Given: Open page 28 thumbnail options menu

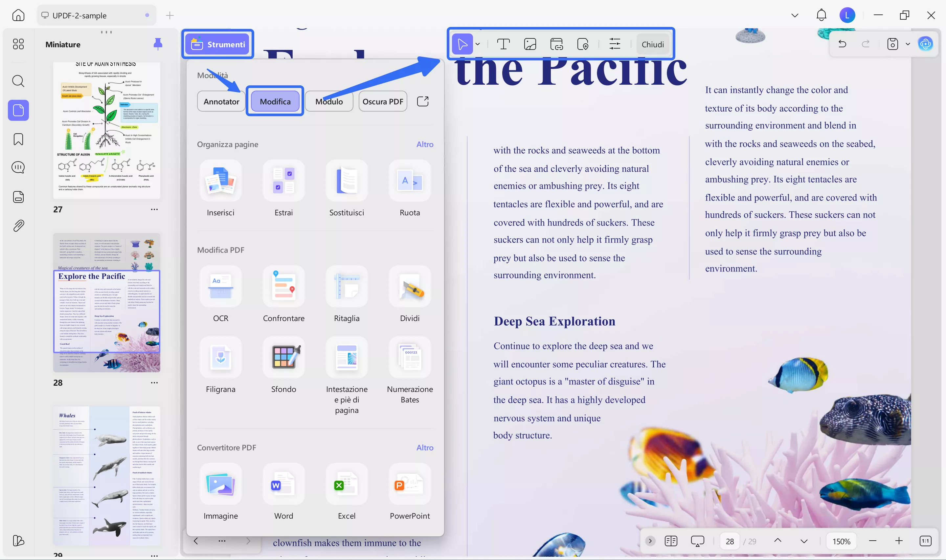Looking at the screenshot, I should (154, 383).
